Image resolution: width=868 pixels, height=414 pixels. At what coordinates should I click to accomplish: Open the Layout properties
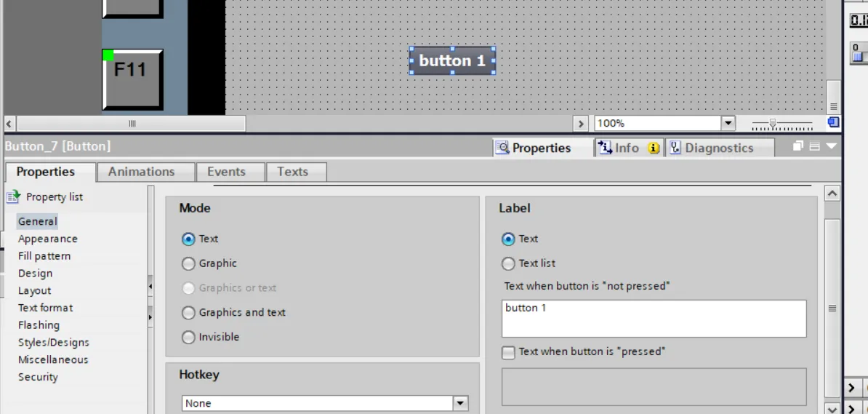(34, 290)
